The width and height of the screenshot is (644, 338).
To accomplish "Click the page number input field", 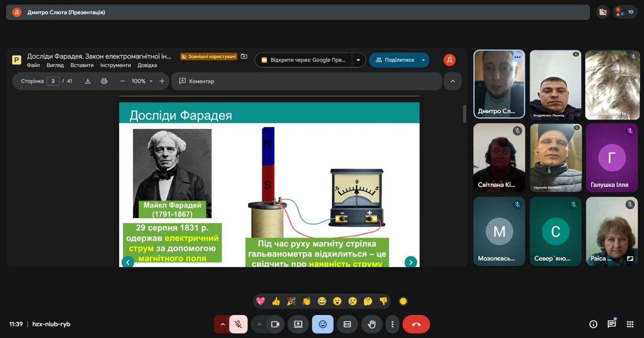I will tap(53, 81).
